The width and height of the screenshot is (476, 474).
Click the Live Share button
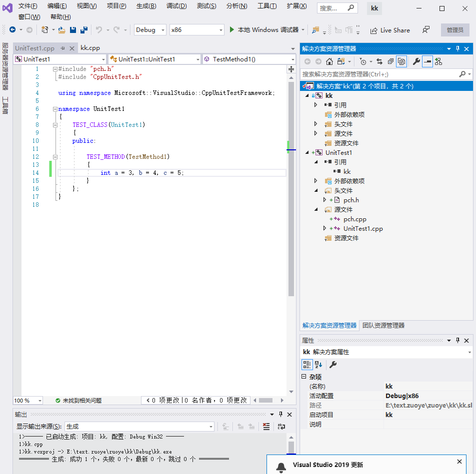(x=390, y=30)
